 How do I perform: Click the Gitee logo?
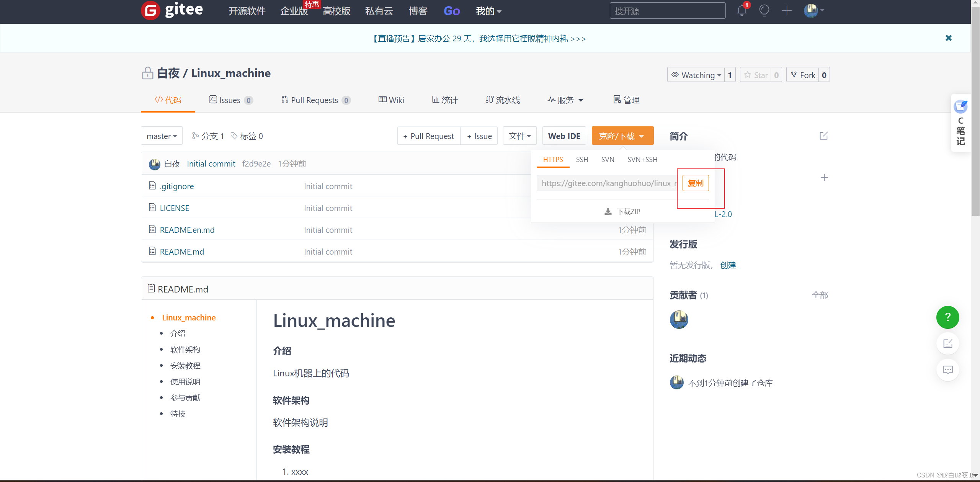click(x=172, y=10)
